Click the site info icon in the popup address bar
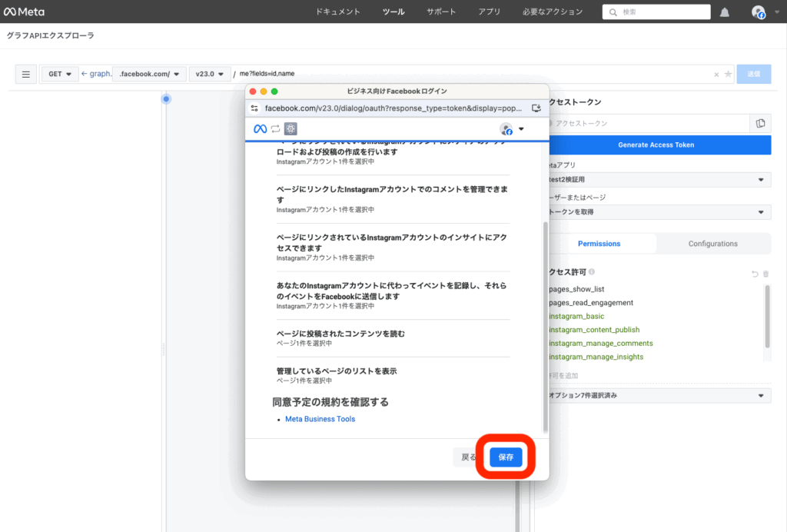This screenshot has height=532, width=787. pyautogui.click(x=254, y=108)
